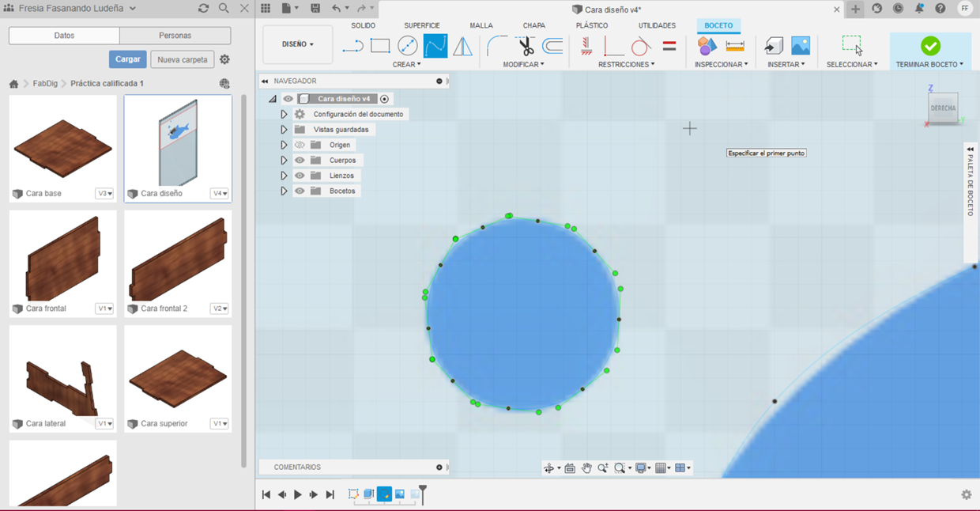This screenshot has height=511, width=980.
Task: Switch to the Personas tab
Action: point(175,36)
